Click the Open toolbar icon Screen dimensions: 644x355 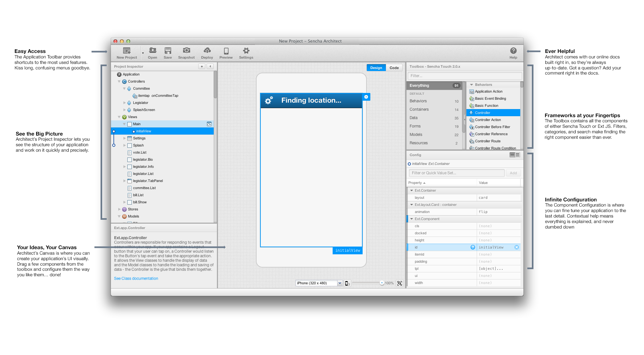coord(152,51)
